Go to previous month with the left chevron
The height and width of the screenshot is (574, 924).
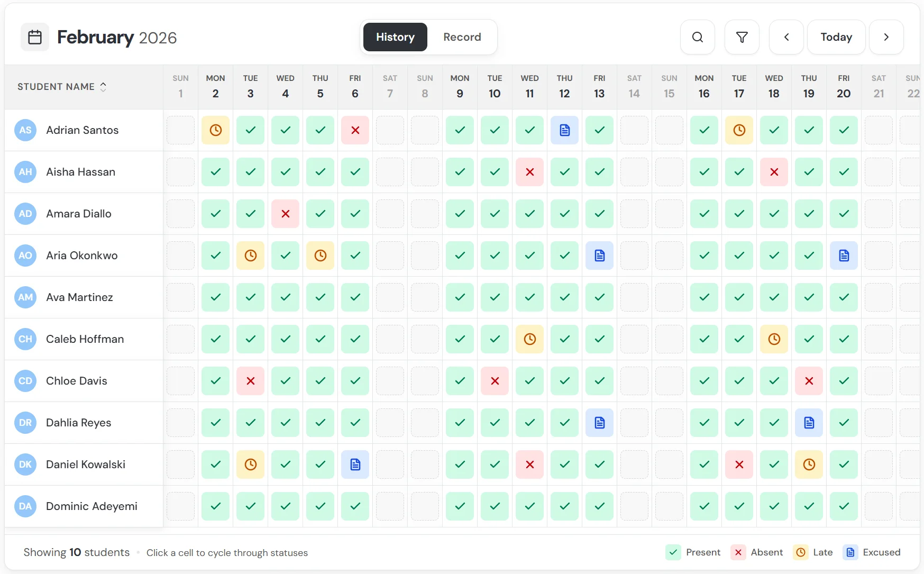[x=786, y=37]
